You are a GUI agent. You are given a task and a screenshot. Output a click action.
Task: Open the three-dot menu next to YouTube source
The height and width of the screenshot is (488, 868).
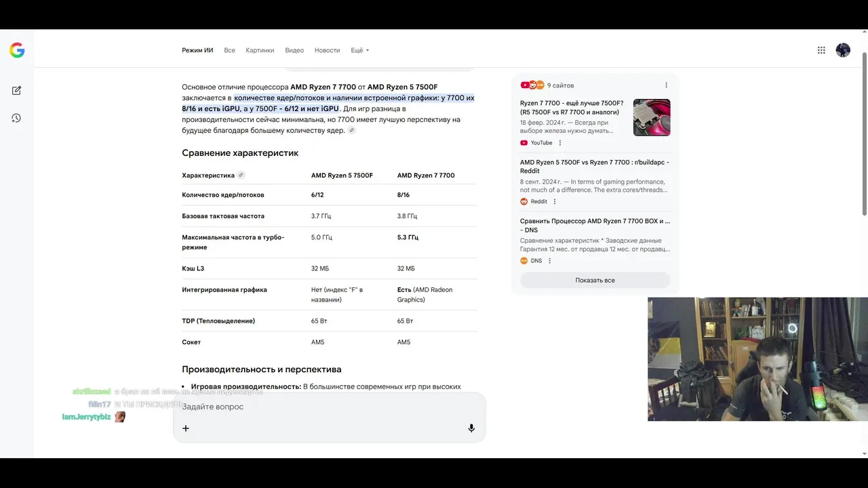(x=560, y=143)
